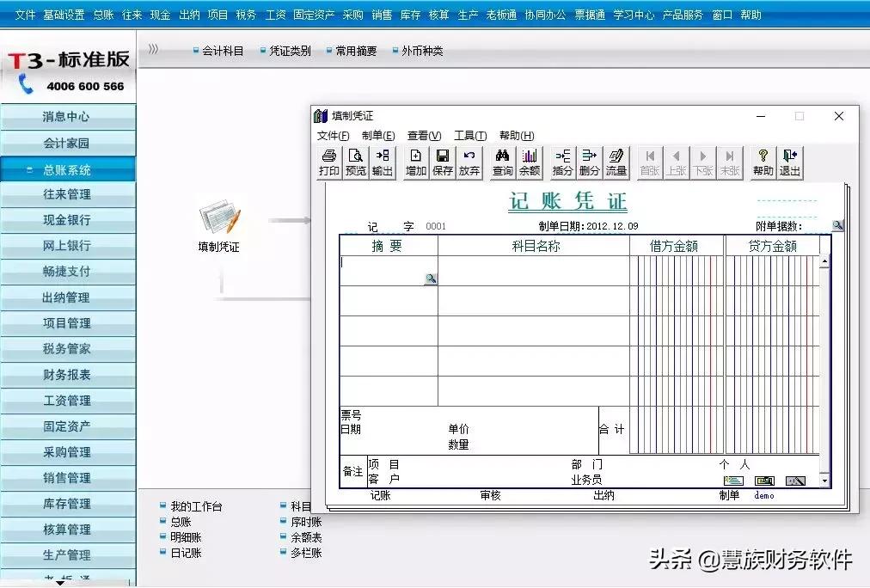
Task: Click the magnifier in the 摘要 cell
Action: point(430,279)
